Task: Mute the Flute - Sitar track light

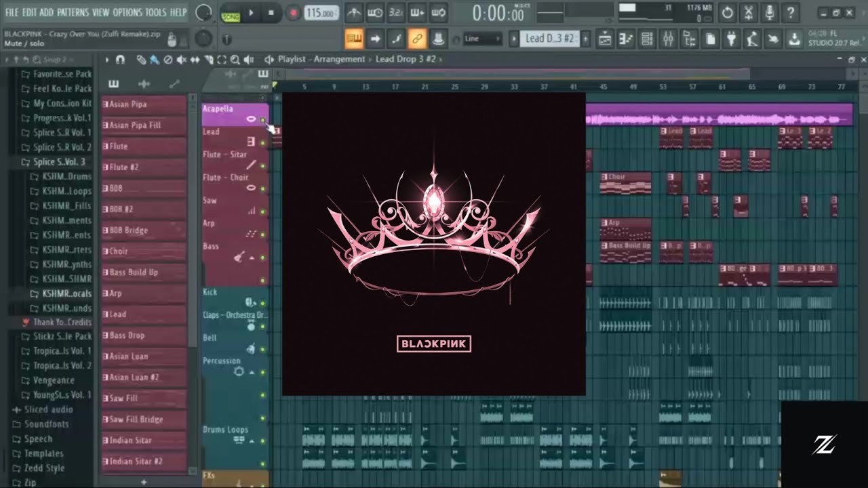Action: point(263,166)
